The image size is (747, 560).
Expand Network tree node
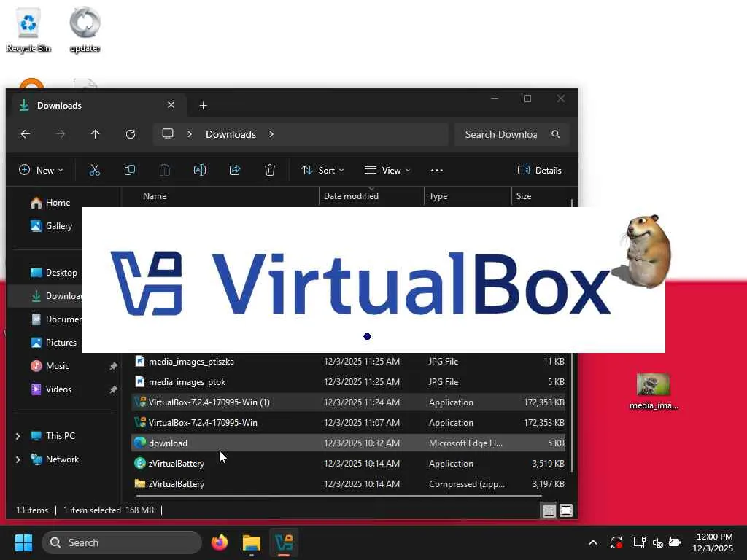pos(18,459)
